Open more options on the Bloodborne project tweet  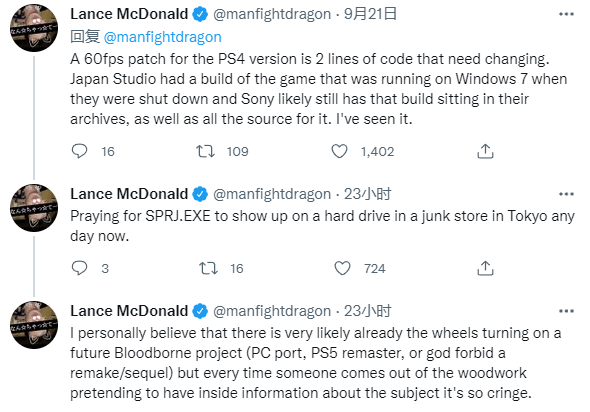point(566,311)
